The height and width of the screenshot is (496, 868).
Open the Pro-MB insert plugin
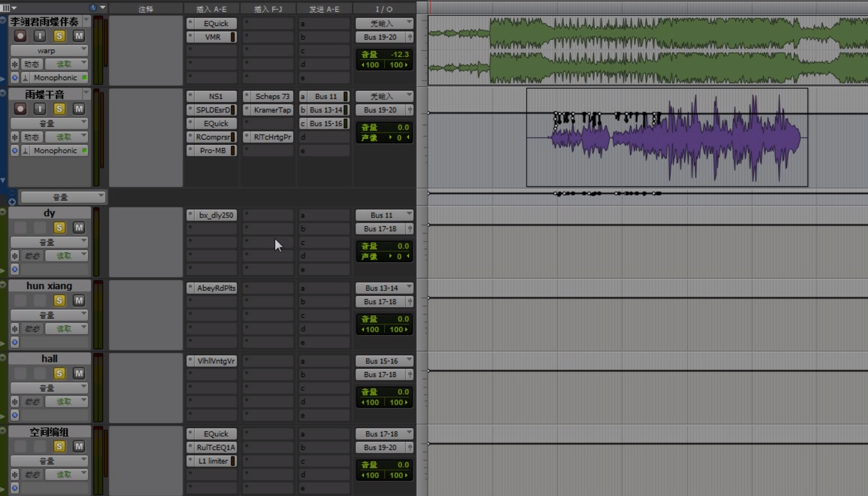click(x=213, y=150)
